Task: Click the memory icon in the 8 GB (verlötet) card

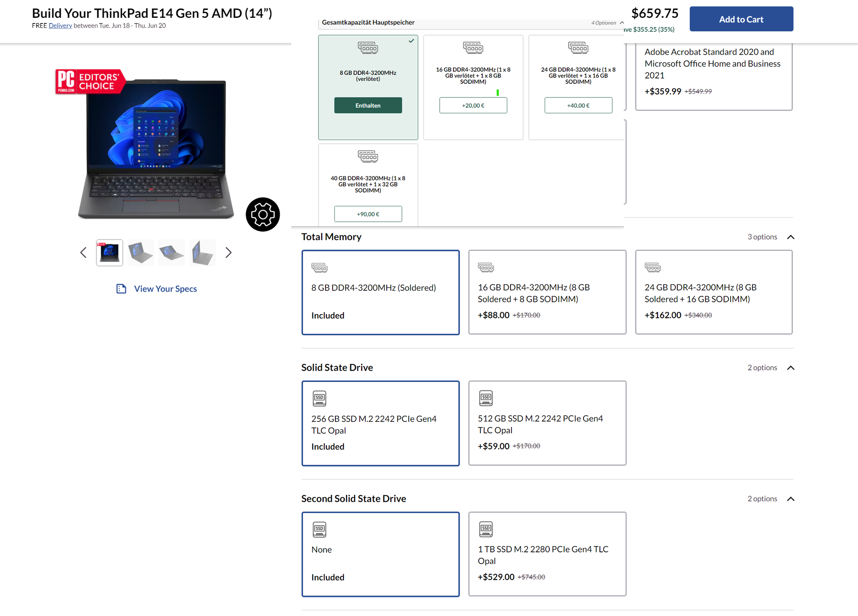Action: [x=368, y=48]
